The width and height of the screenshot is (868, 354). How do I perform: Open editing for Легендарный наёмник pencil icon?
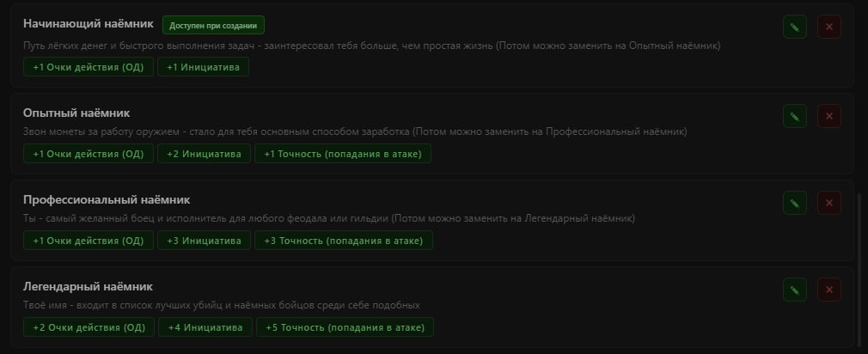pos(794,290)
